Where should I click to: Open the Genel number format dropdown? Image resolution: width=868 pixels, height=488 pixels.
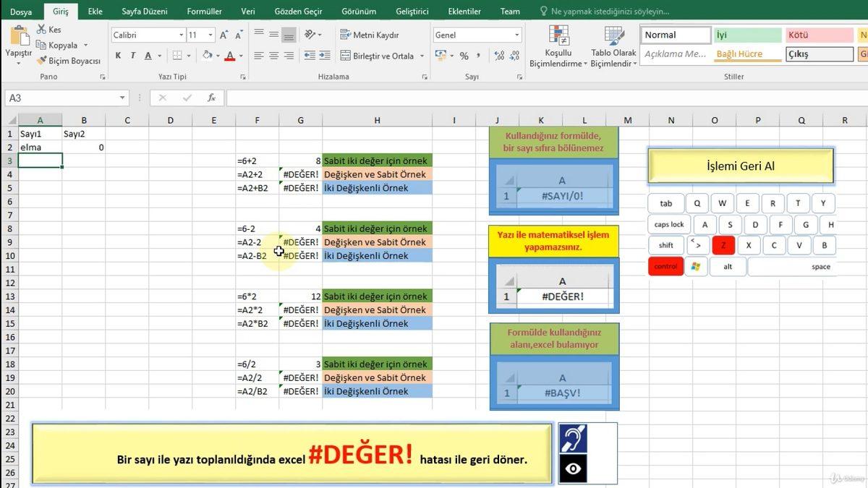(516, 34)
